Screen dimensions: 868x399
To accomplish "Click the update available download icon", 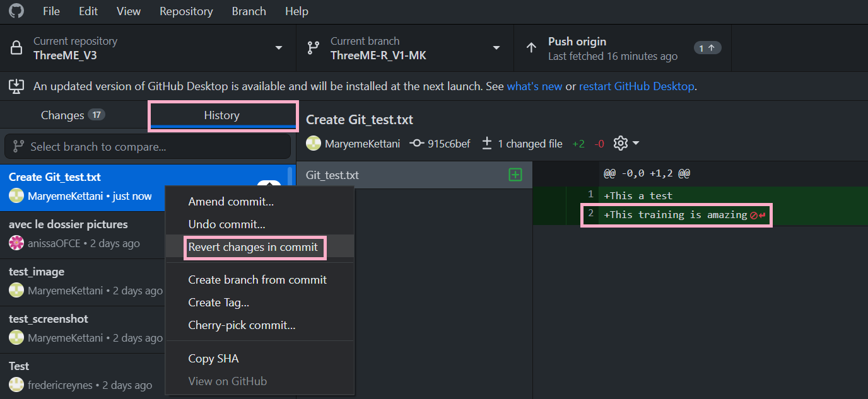I will (x=16, y=86).
